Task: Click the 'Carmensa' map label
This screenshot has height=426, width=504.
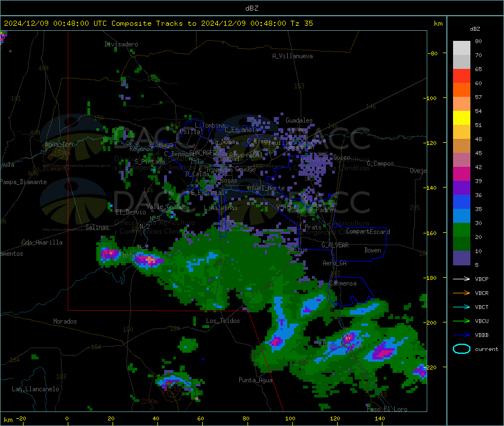Action: point(343,283)
